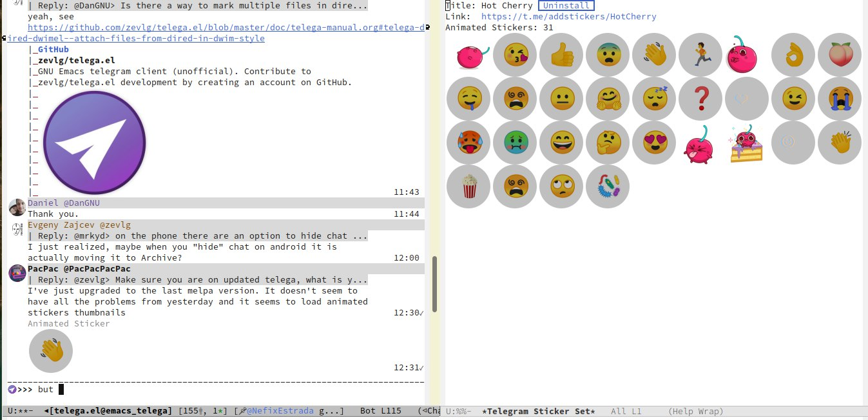Choose the heart eyes face sticker
Image resolution: width=868 pixels, height=420 pixels.
point(654,143)
